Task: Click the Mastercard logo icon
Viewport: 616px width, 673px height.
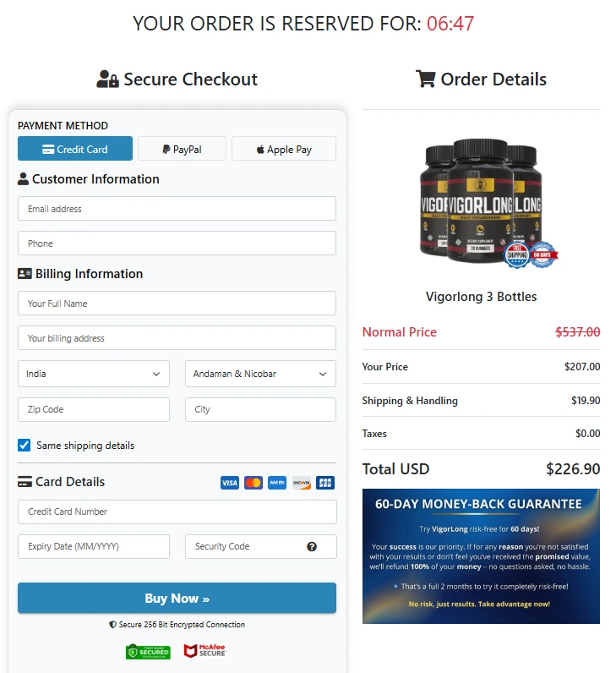Action: [253, 483]
